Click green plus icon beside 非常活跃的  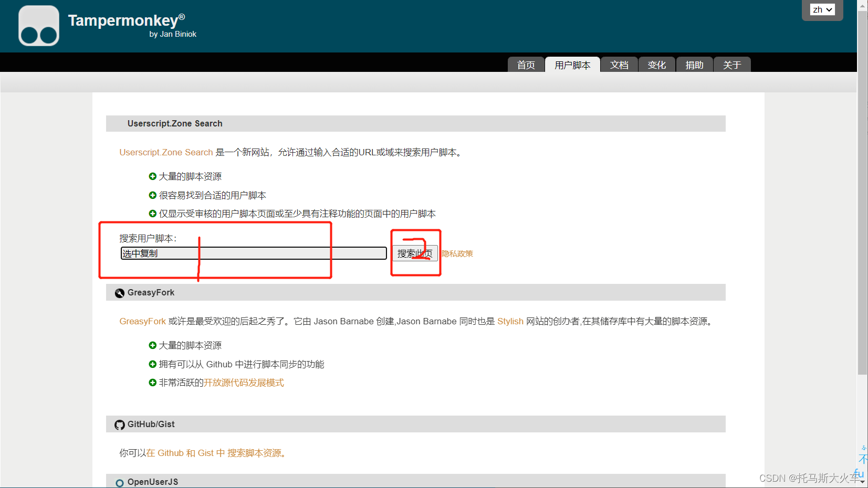(153, 383)
